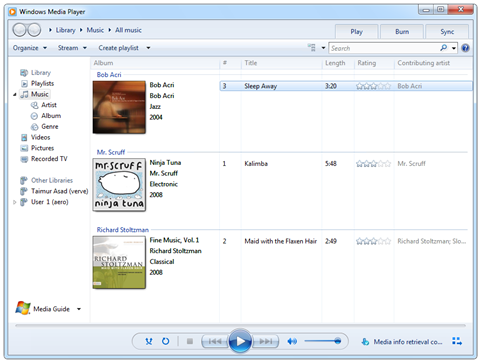
Task: Open Media Guide dropdown arrow
Action: (x=79, y=309)
